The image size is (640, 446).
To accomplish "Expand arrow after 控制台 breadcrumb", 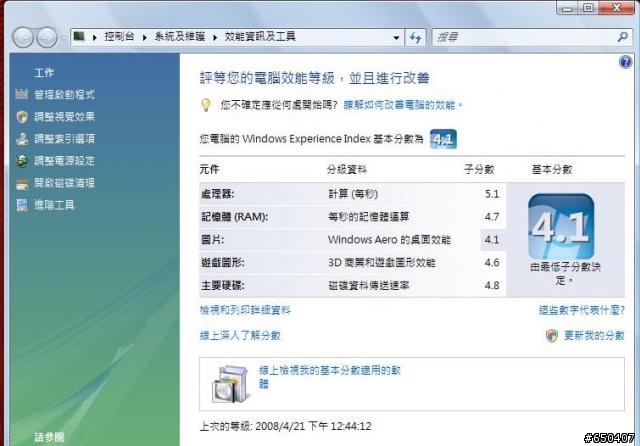I will [x=144, y=38].
